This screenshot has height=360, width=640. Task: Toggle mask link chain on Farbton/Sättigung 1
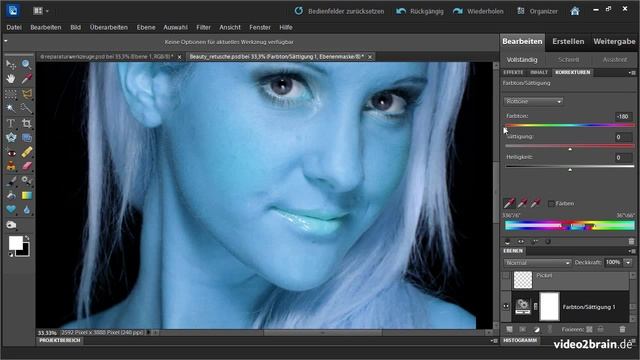click(536, 307)
